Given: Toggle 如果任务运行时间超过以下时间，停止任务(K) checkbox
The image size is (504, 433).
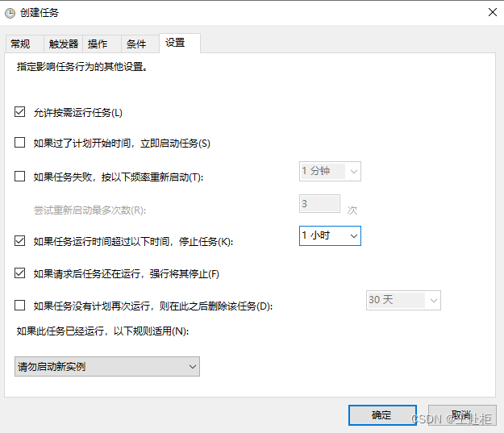Looking at the screenshot, I should [x=19, y=241].
